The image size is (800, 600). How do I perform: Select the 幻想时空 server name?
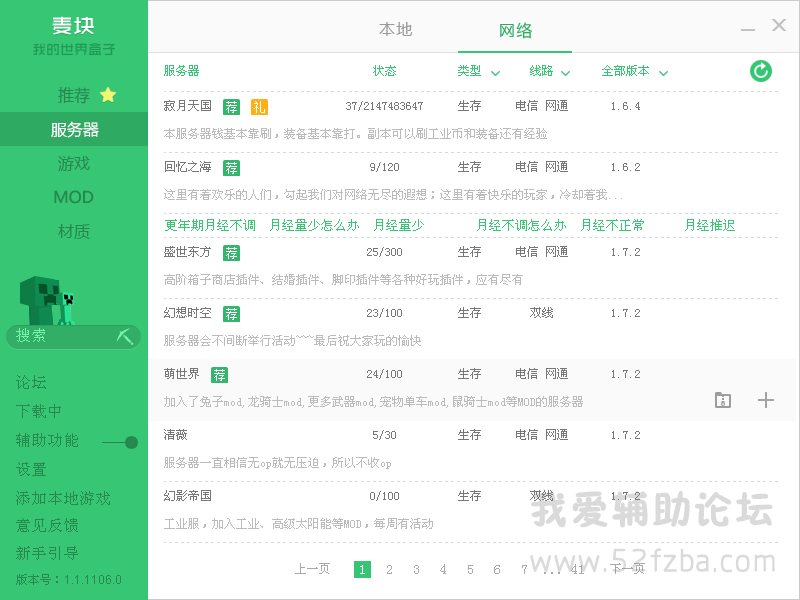tap(187, 313)
